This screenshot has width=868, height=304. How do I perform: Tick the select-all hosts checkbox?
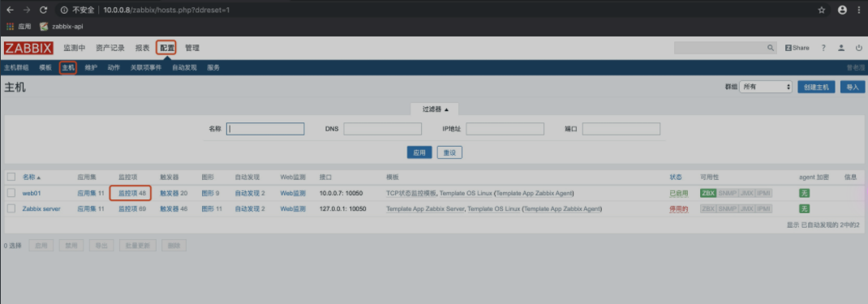pyautogui.click(x=11, y=178)
